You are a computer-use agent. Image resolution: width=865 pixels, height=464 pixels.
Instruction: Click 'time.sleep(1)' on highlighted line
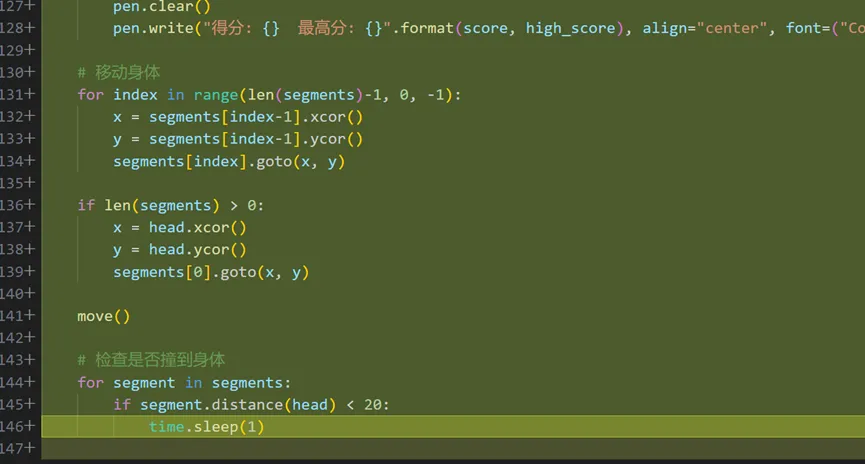(x=206, y=426)
